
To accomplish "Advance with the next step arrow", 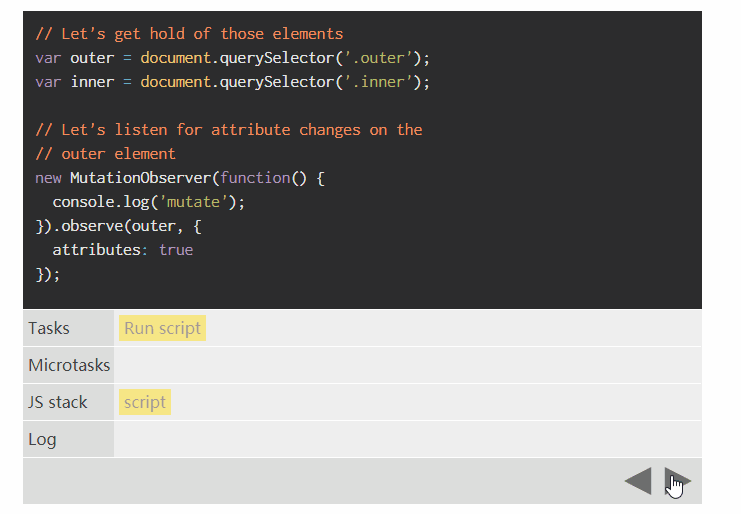I will 677,481.
